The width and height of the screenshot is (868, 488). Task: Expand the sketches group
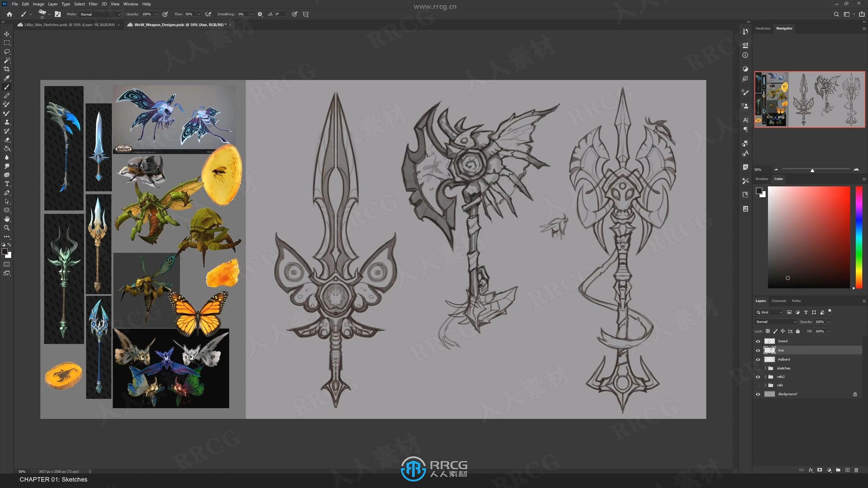point(765,368)
